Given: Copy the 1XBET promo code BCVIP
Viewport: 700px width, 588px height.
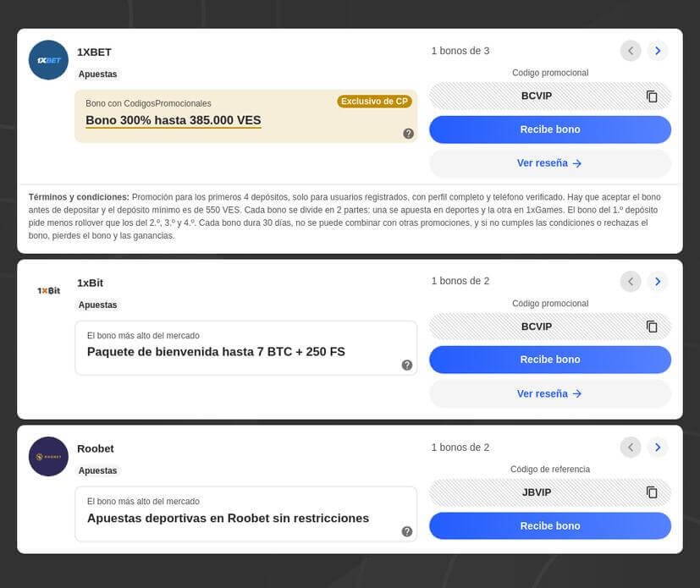Looking at the screenshot, I should coord(652,96).
